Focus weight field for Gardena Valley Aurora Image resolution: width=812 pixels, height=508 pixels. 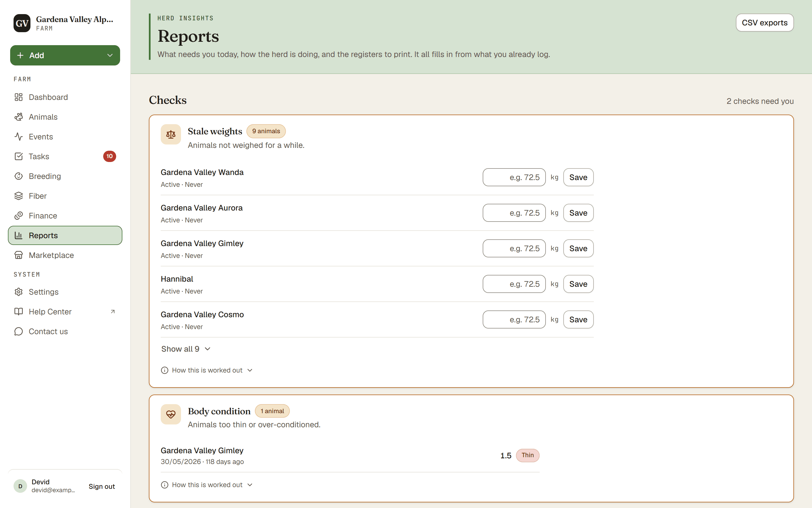[x=514, y=213]
